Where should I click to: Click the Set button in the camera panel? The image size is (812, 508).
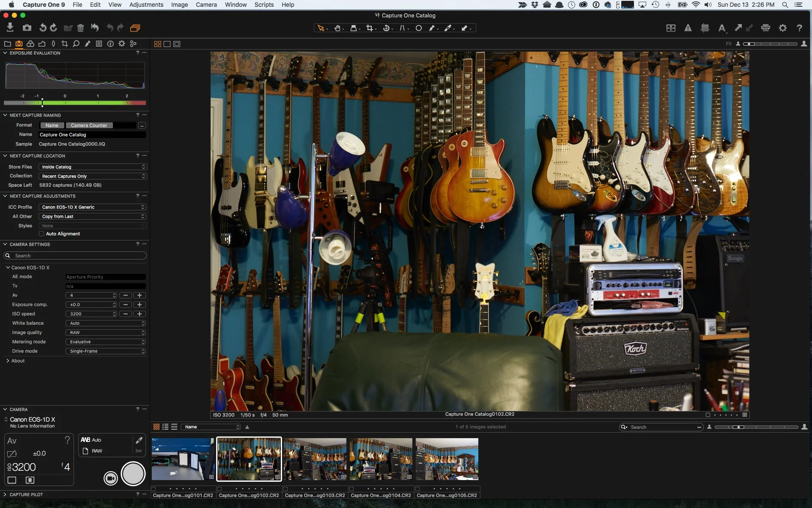[138, 451]
